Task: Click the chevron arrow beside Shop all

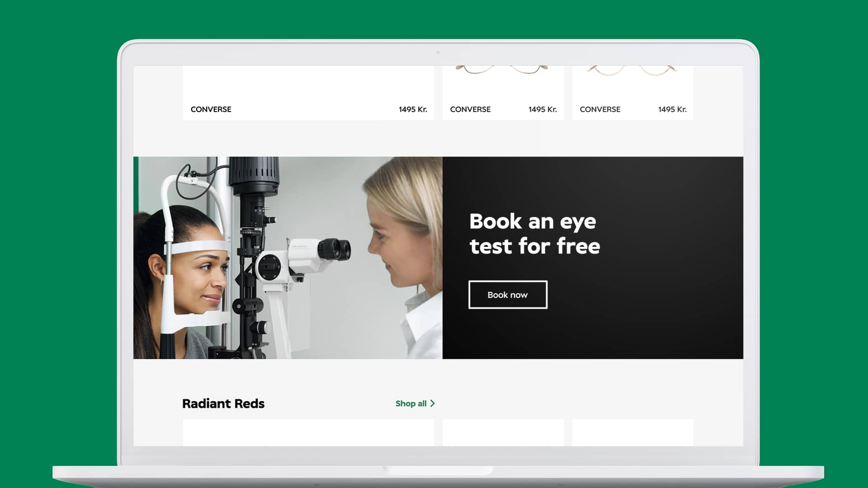Action: tap(433, 404)
